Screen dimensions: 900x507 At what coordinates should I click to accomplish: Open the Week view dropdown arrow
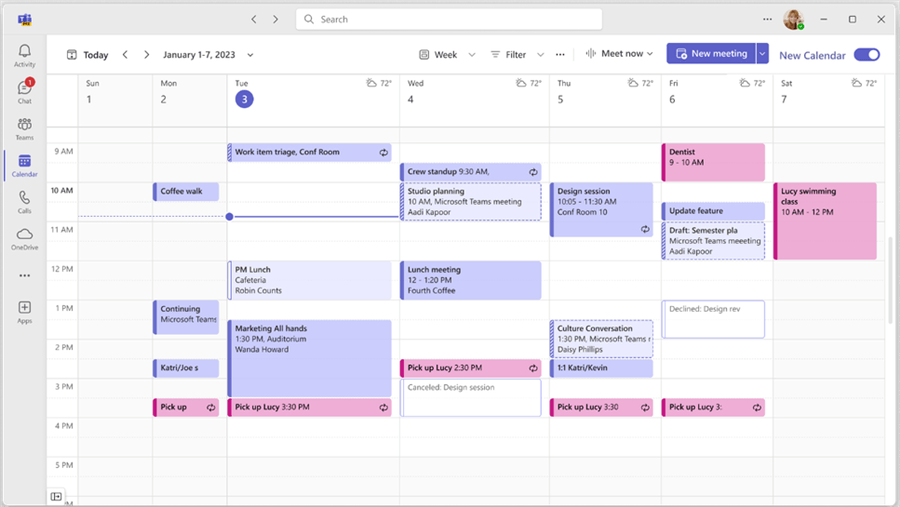(x=472, y=55)
